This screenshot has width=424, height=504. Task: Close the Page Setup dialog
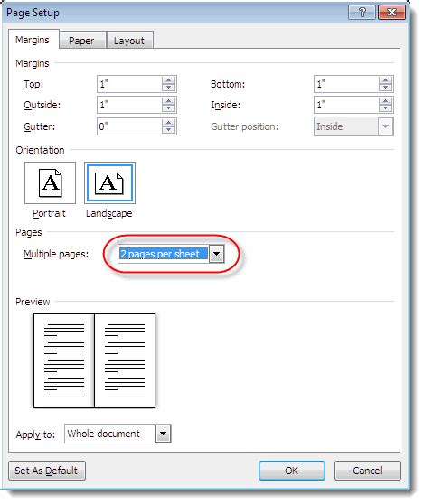(x=391, y=13)
